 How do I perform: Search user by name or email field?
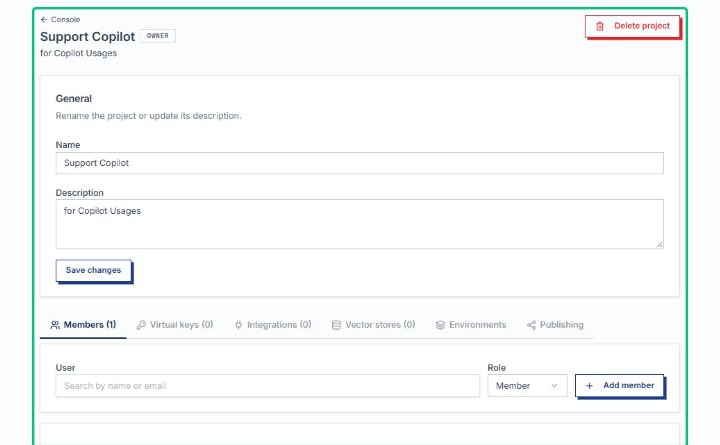tap(268, 386)
